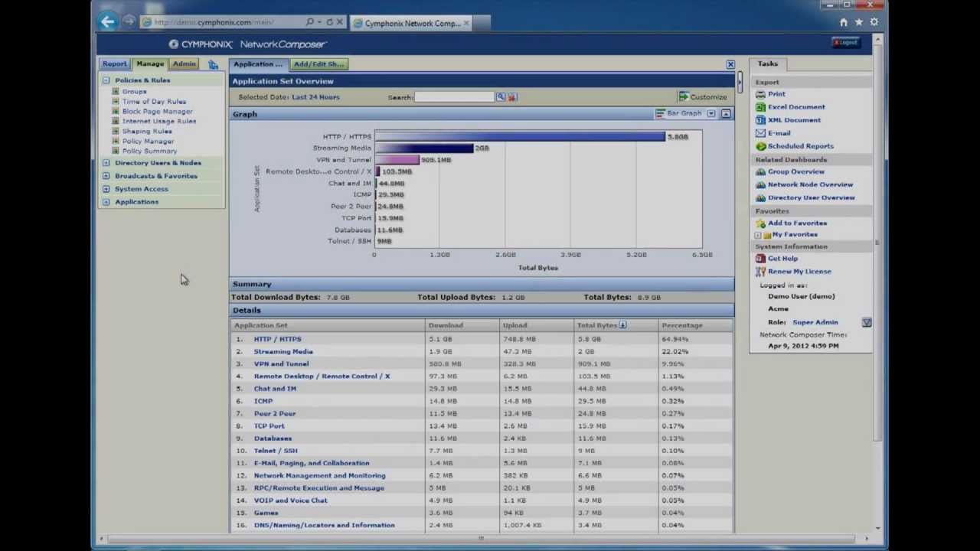Screen dimensions: 980x551
Task: Open the VOIP and Voice Chat link
Action: (290, 500)
